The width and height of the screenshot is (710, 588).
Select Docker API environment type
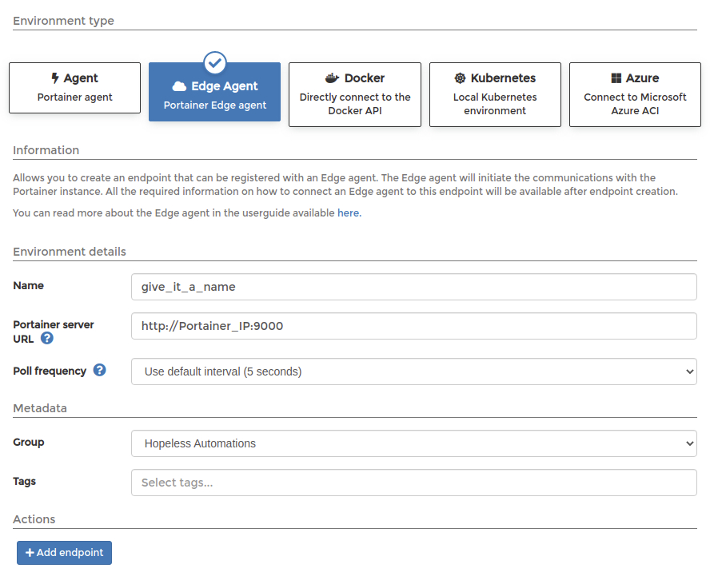click(x=355, y=94)
